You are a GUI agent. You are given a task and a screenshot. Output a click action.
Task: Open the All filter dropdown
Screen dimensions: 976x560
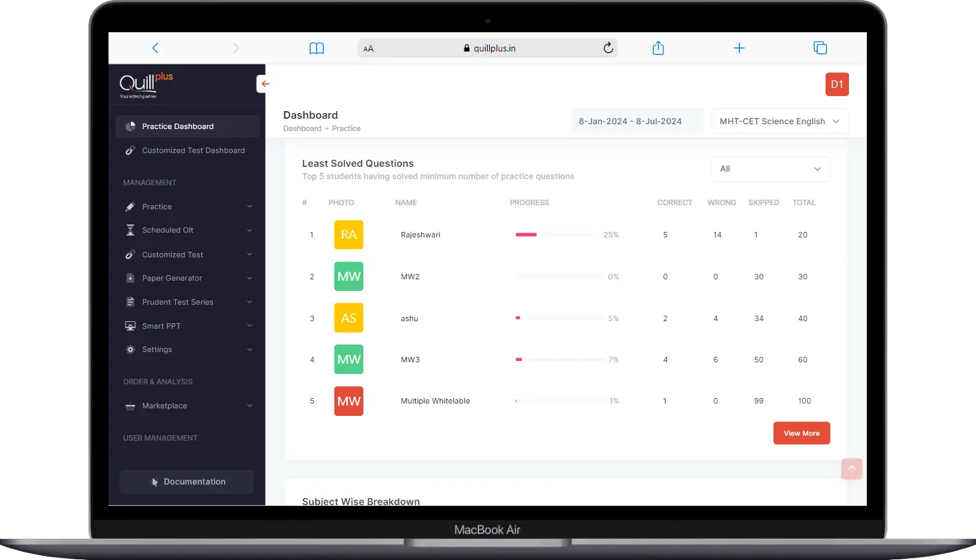[770, 169]
